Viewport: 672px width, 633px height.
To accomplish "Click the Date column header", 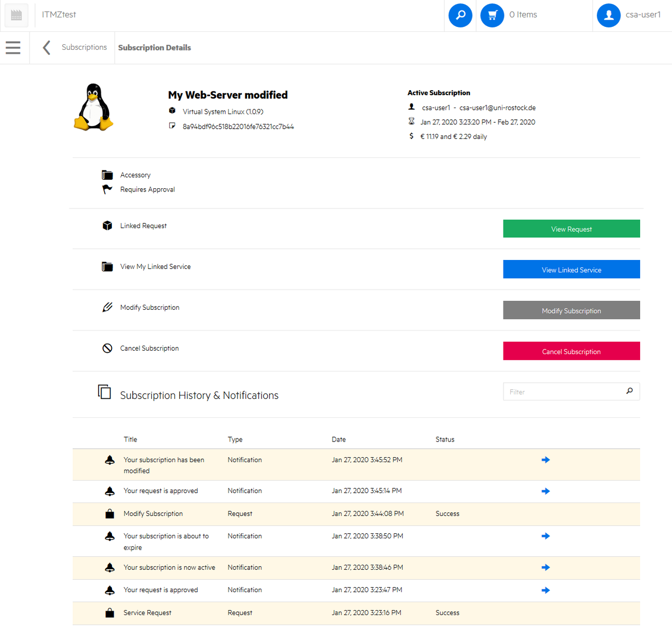I will 339,440.
